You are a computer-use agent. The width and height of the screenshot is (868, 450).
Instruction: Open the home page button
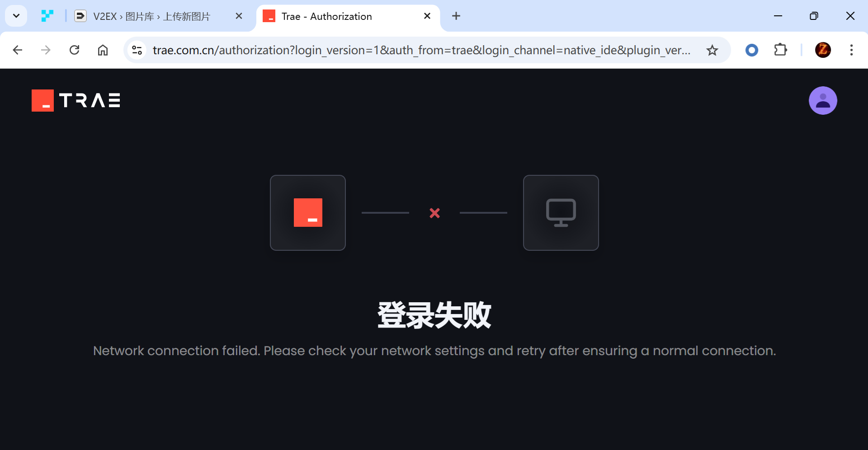103,50
